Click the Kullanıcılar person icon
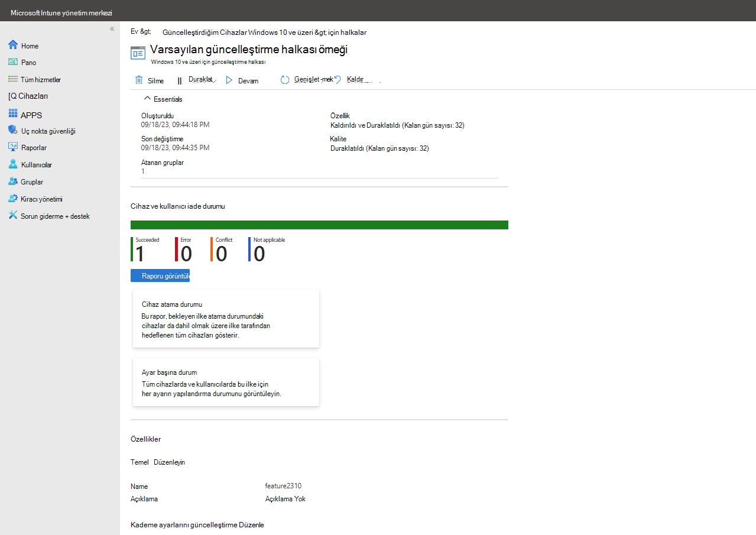756x535 pixels. coord(13,164)
